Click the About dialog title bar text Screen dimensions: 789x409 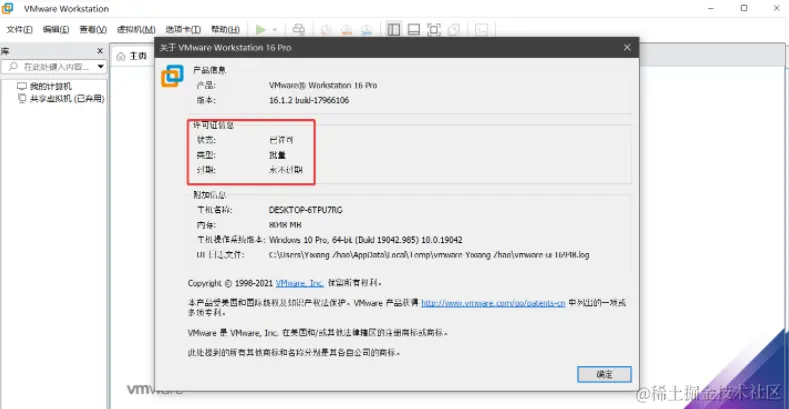[225, 47]
